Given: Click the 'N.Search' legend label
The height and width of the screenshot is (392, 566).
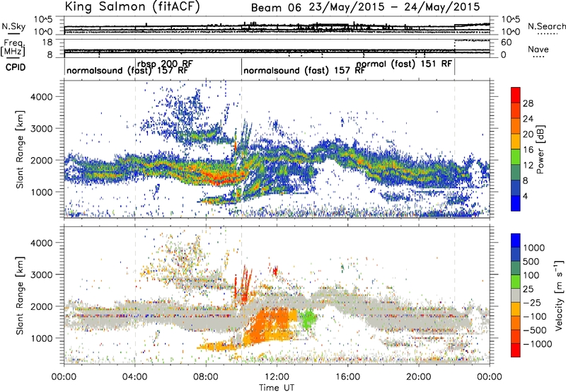Looking at the screenshot, I should click(546, 26).
